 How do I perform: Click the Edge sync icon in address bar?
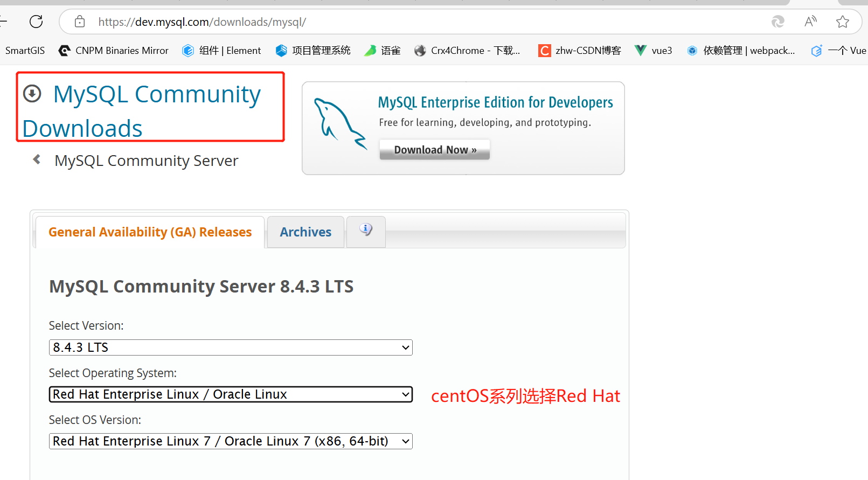(x=778, y=22)
